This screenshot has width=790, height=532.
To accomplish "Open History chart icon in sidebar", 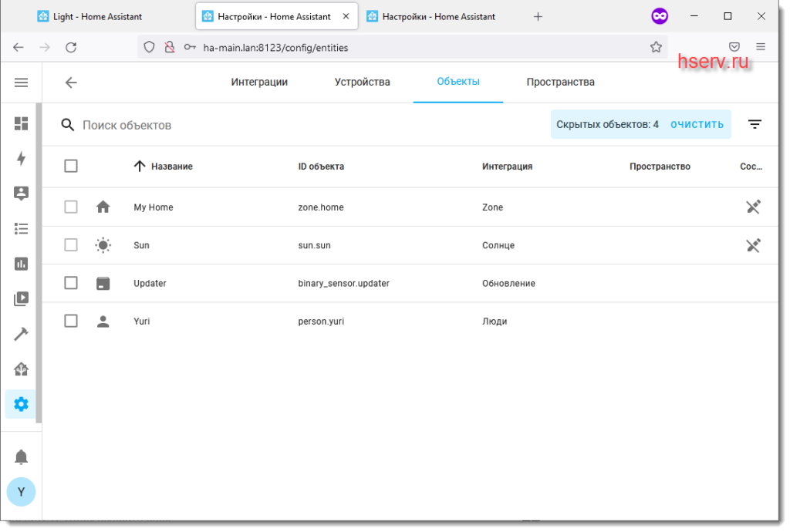I will 22,264.
